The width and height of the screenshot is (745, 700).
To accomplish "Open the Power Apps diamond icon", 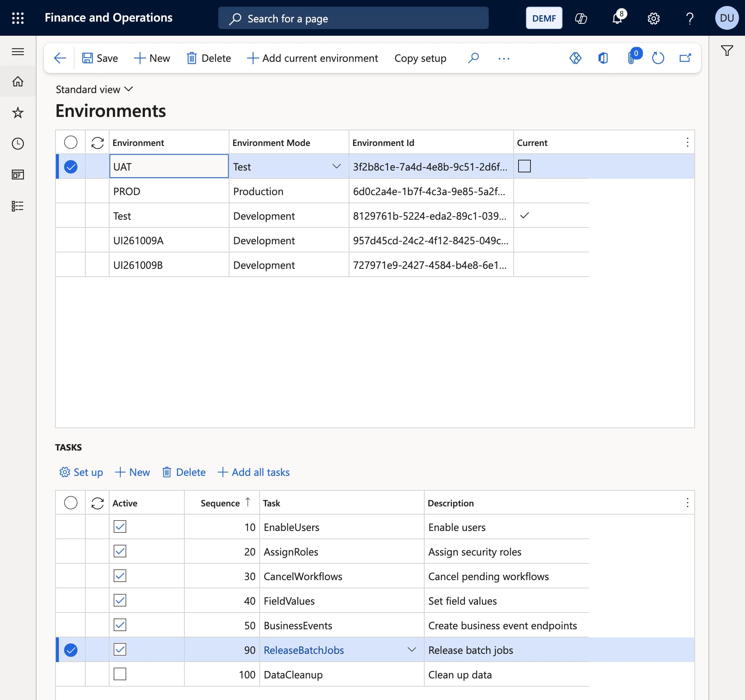I will [575, 58].
